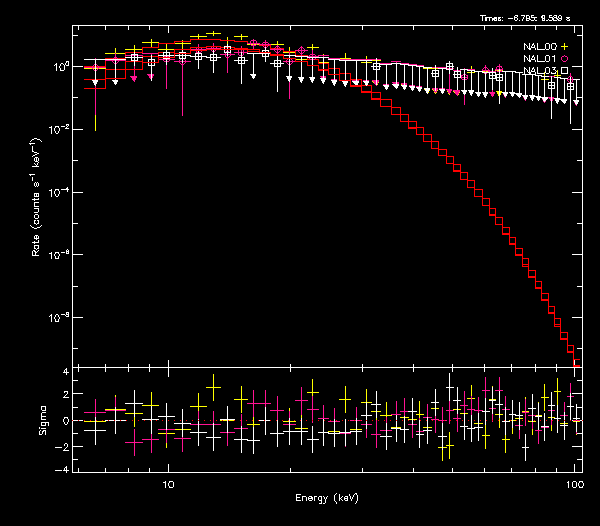Click the Sigma axis tick label -4
600x526 pixels.
62,469
